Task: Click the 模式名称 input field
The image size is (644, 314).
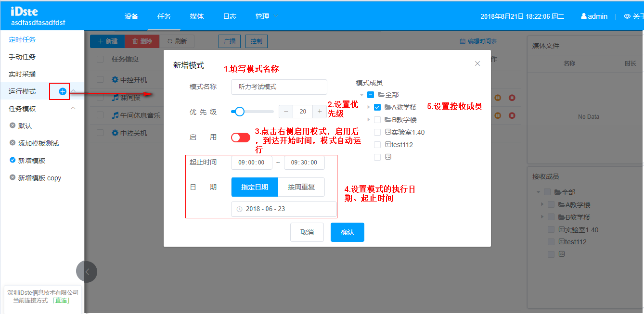Action: tap(279, 87)
